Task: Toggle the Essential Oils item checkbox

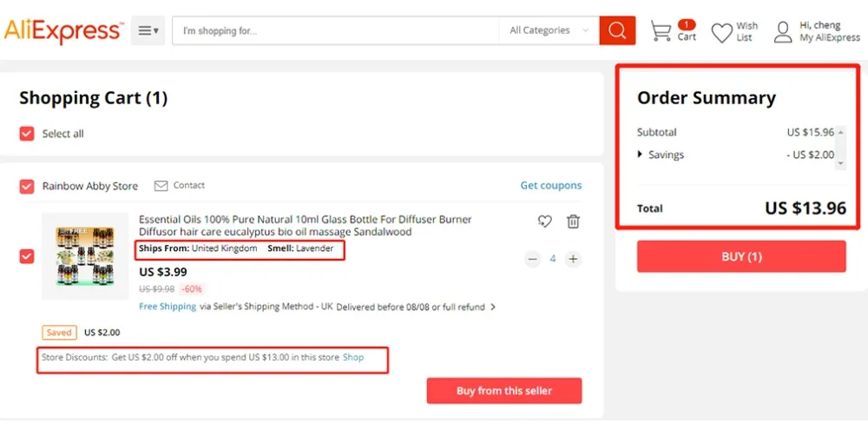Action: click(27, 256)
